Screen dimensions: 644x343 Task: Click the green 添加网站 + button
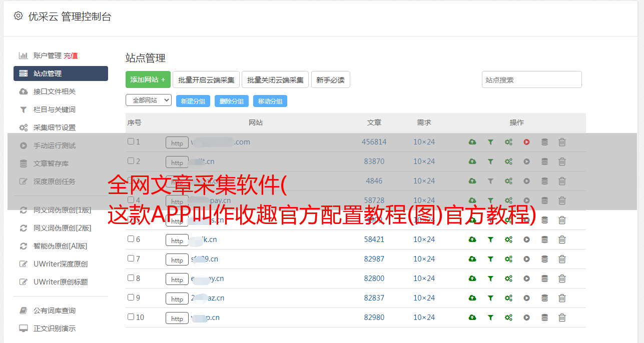click(x=148, y=79)
